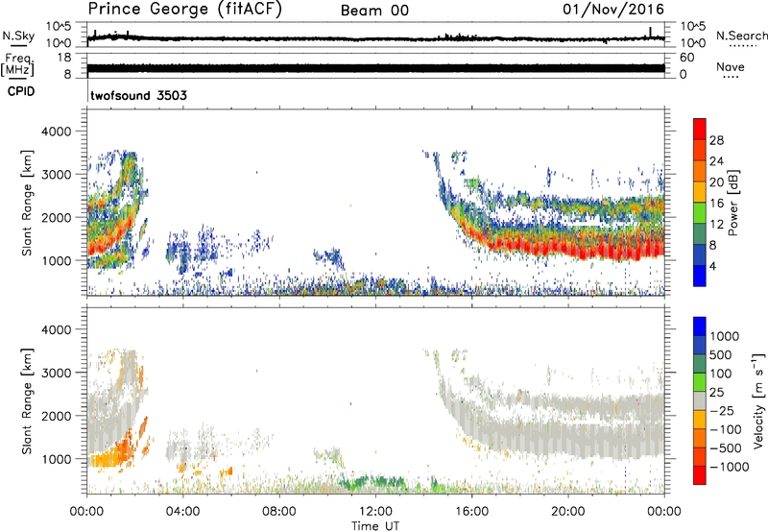Image resolution: width=768 pixels, height=532 pixels.
Task: Click the 'CPID' label
Action: [21, 91]
